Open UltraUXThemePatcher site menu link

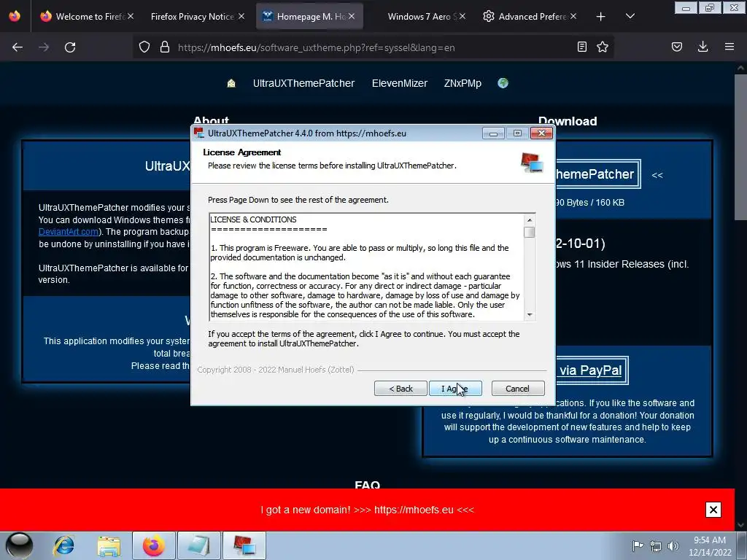(x=303, y=83)
